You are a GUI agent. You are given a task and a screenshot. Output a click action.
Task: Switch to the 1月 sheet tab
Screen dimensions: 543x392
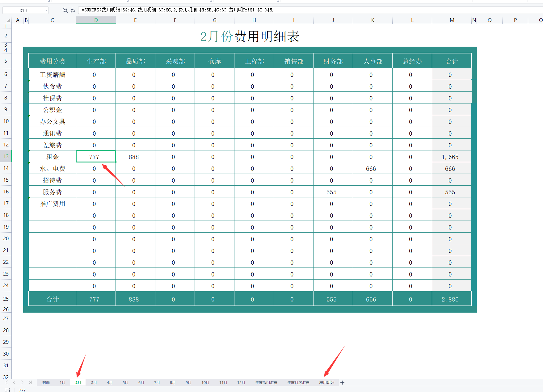coord(63,382)
